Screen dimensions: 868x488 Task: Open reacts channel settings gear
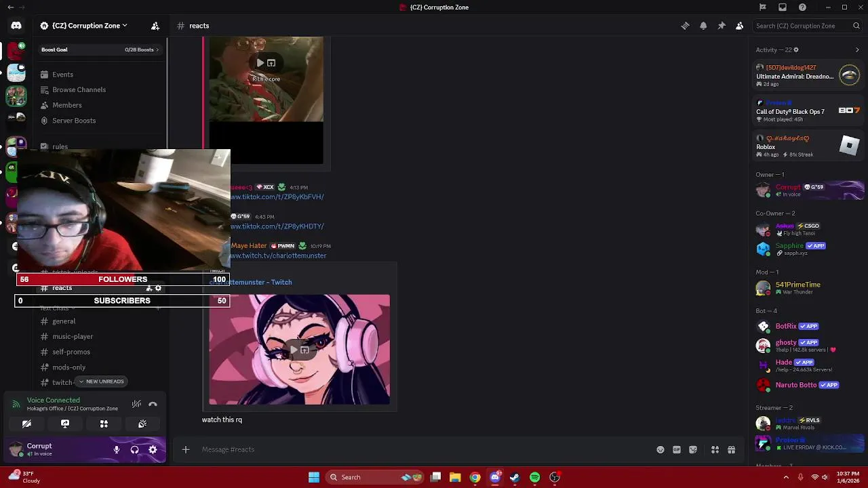158,288
